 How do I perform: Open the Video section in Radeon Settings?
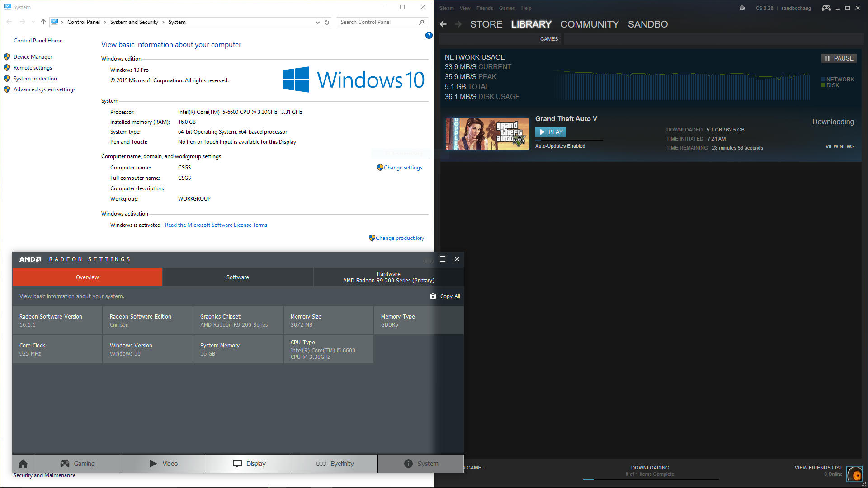coord(163,464)
